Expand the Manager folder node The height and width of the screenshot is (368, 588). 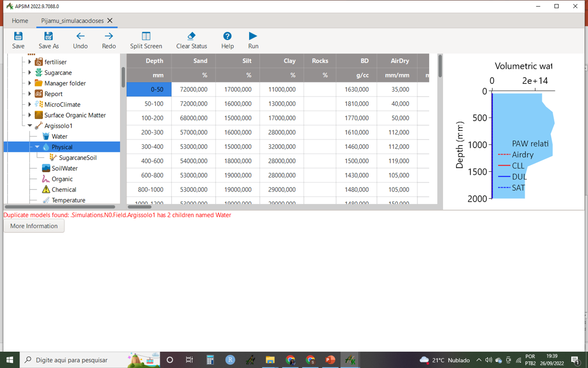coord(30,83)
